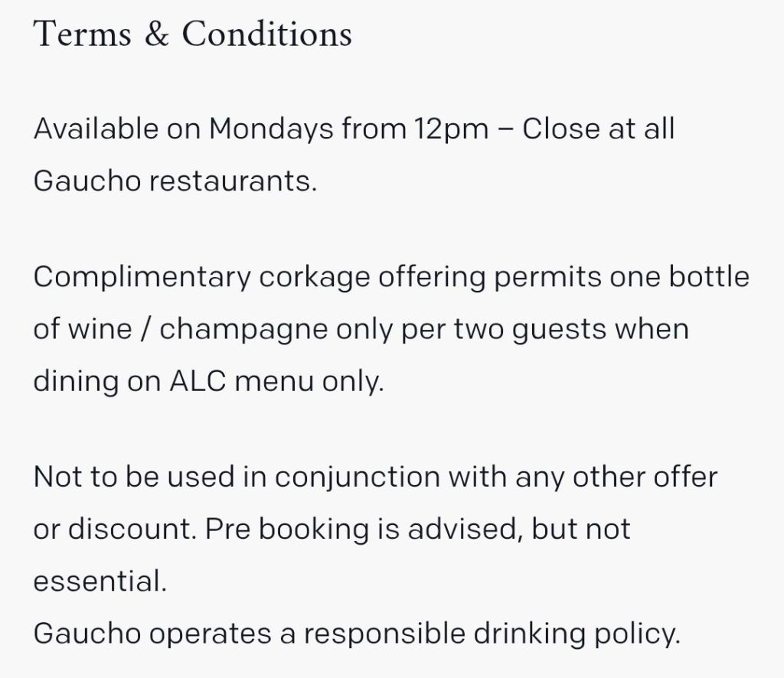Click the ampersand in the heading
The height and width of the screenshot is (678, 784).
coord(155,34)
